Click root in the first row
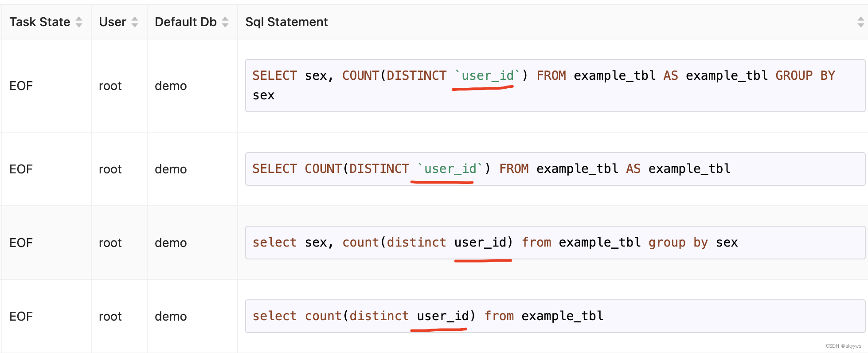 click(x=110, y=86)
